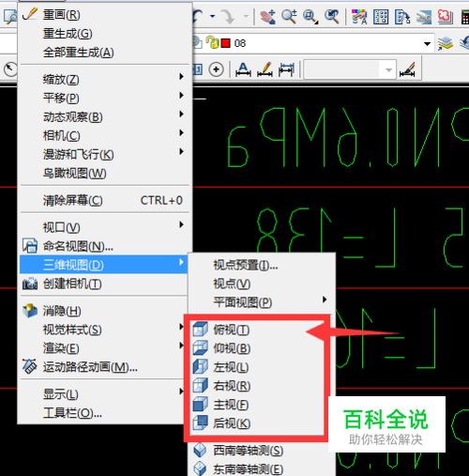Choose 全部重生成(A) menu item
Image resolution: width=469 pixels, height=476 pixels.
coord(104,53)
